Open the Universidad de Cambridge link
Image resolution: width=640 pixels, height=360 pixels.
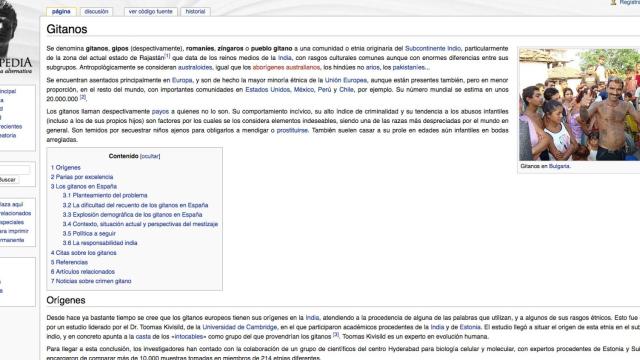coord(240,327)
